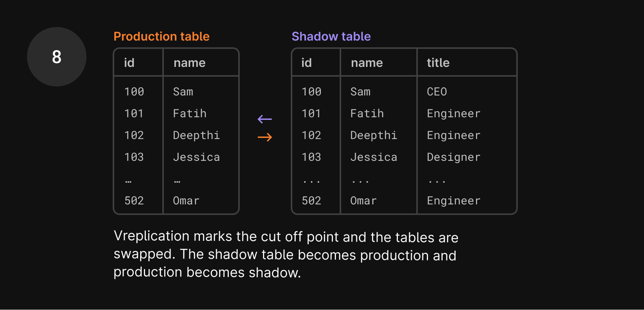Select id 103 in the Production table

[134, 157]
